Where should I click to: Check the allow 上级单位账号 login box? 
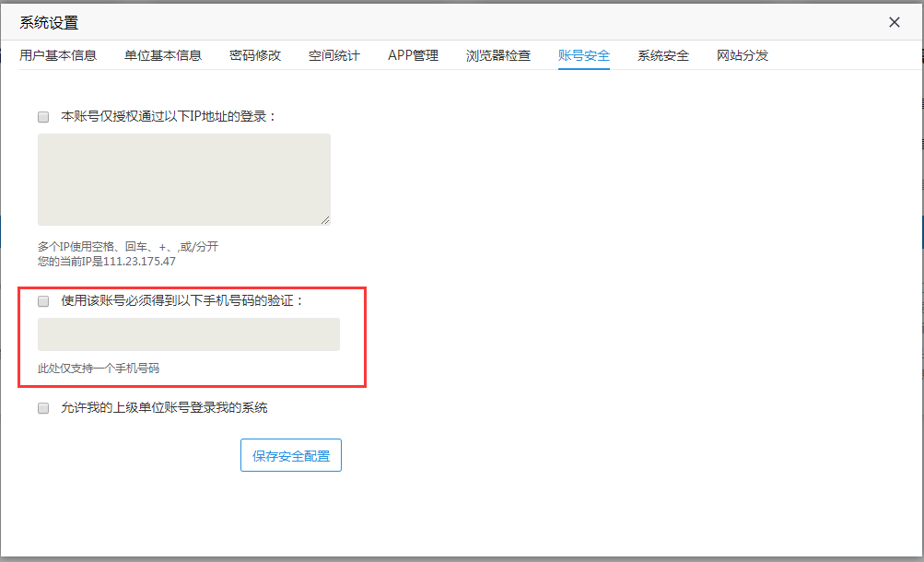tap(43, 408)
